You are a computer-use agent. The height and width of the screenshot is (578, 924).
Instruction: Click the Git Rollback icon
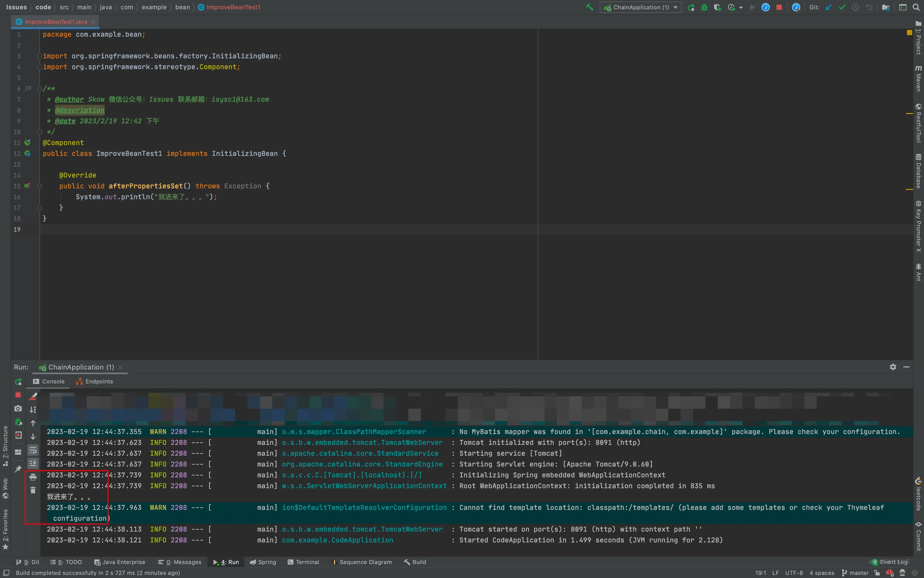[x=869, y=7]
